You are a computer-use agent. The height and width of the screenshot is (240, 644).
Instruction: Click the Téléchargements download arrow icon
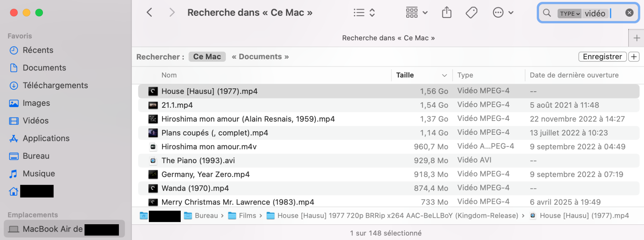click(x=14, y=86)
